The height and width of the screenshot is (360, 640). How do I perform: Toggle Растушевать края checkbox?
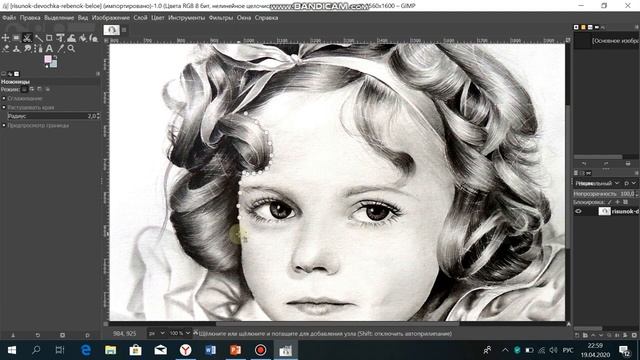(x=4, y=107)
